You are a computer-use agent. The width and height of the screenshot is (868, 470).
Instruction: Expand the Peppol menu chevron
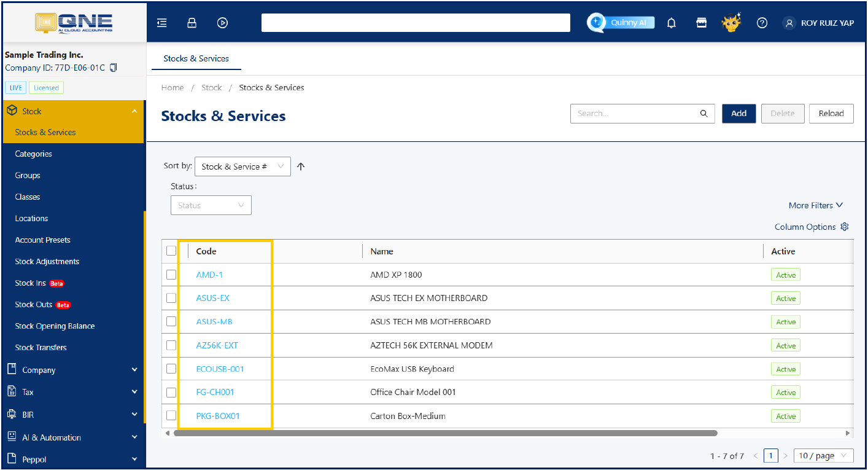[134, 459]
